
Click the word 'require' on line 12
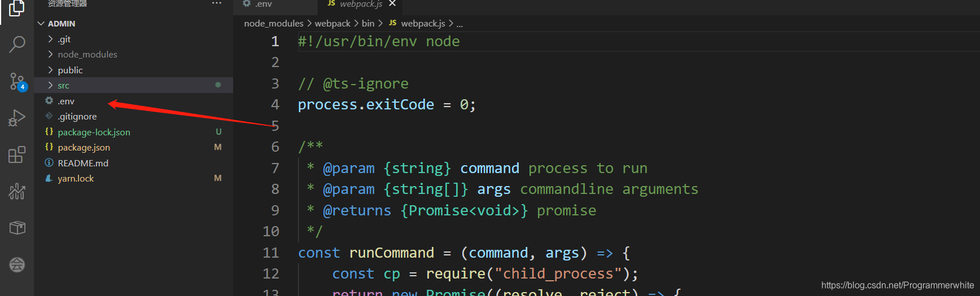pos(456,273)
